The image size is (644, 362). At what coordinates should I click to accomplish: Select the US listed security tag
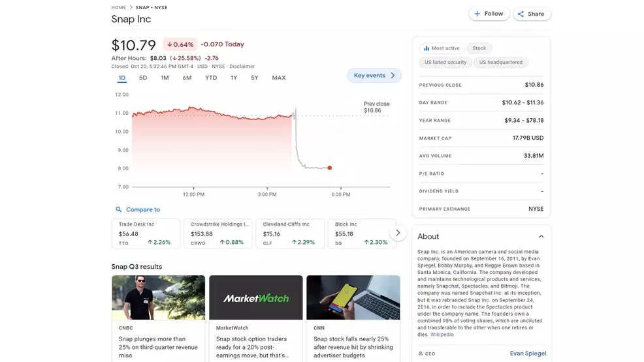click(445, 63)
